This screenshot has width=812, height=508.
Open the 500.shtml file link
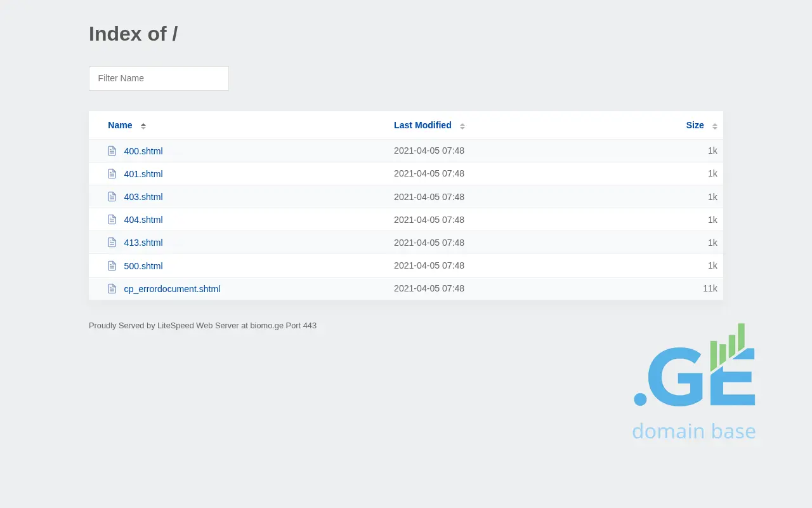pos(143,266)
